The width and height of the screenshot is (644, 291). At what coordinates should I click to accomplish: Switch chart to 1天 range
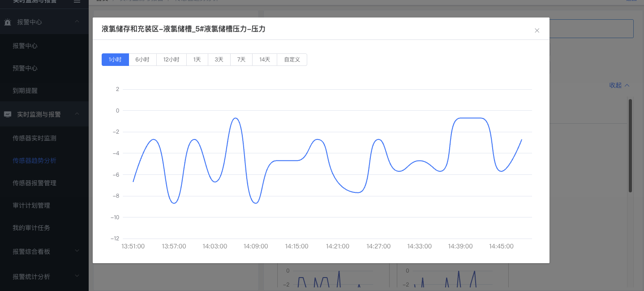[197, 60]
